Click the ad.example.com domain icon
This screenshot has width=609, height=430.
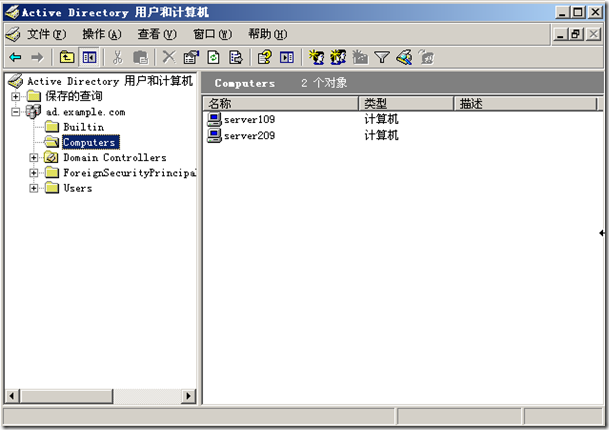33,112
